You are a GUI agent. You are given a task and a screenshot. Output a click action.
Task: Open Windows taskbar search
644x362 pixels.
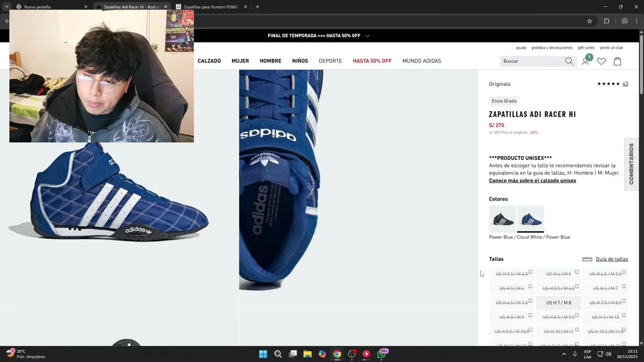(x=278, y=354)
